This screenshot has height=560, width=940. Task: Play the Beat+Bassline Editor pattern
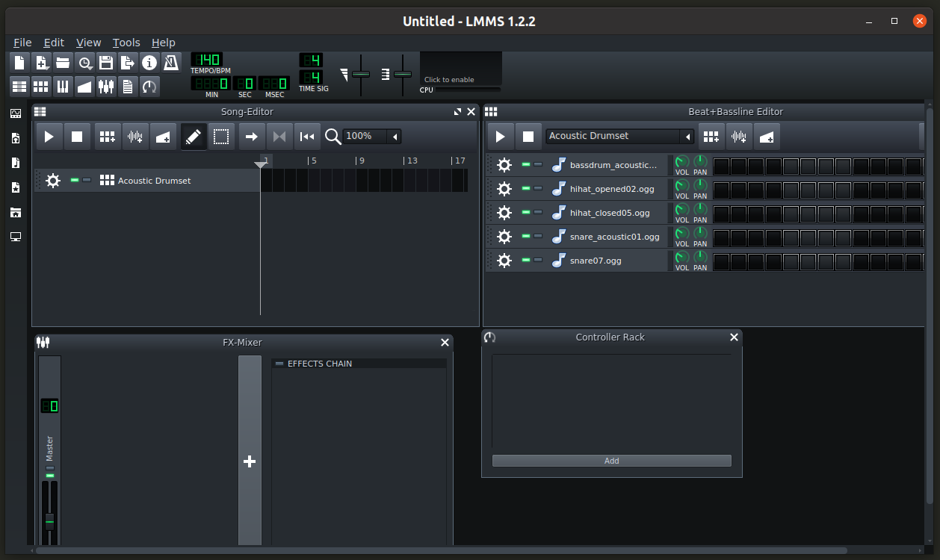coord(501,137)
